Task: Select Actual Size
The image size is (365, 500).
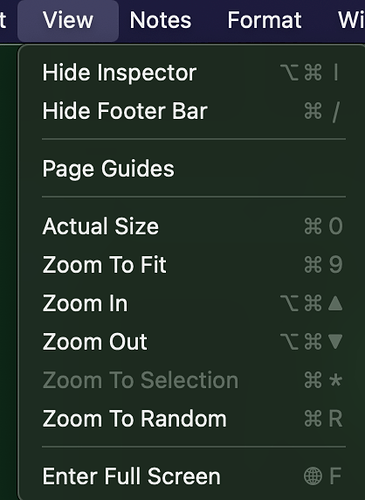Action: click(x=193, y=226)
